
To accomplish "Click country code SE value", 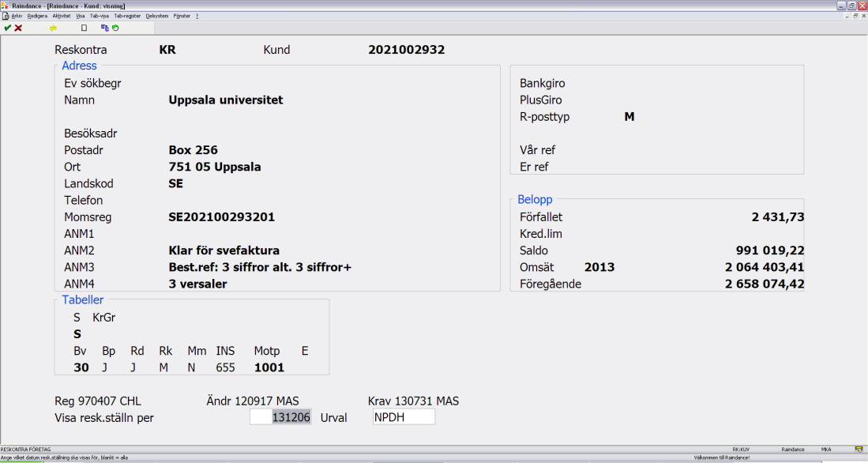I will [175, 183].
